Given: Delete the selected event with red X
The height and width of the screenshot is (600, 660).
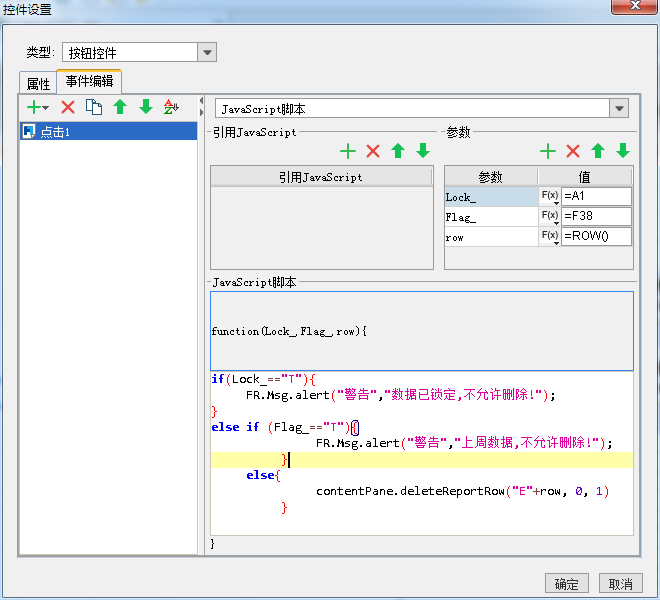Looking at the screenshot, I should pos(68,107).
